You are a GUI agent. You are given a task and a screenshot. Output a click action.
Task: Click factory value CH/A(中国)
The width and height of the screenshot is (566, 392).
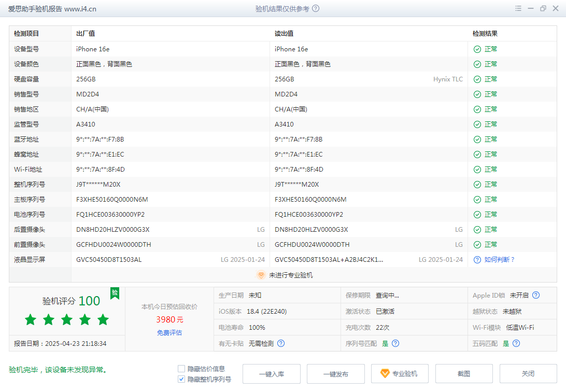click(x=92, y=109)
